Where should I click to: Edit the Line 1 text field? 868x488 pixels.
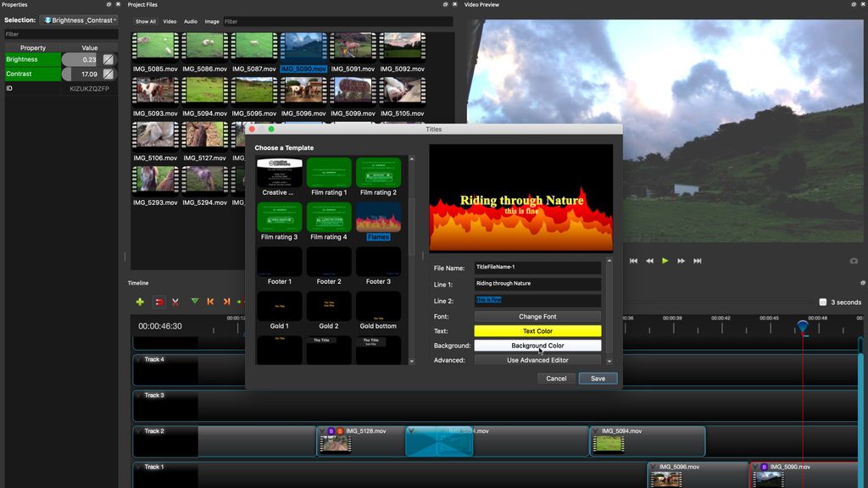pos(539,283)
